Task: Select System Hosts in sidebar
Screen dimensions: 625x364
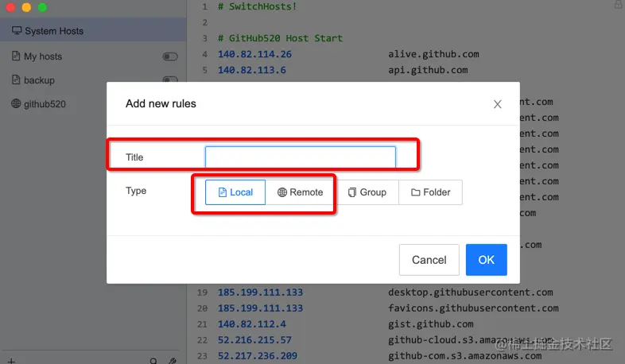Action: coord(93,31)
